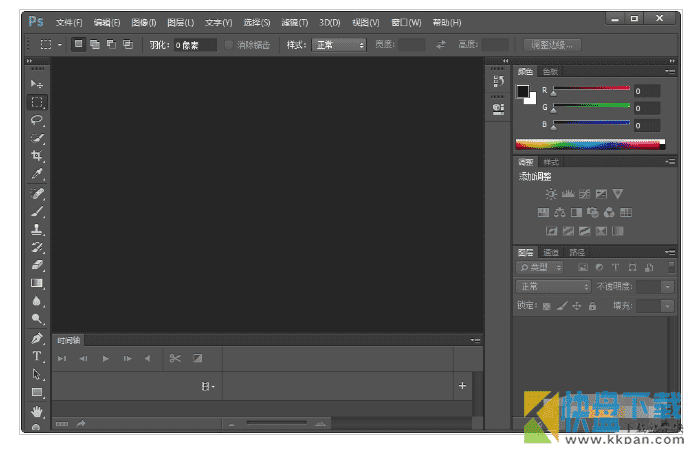
Task: Open the color panel flyout menu
Action: (671, 71)
